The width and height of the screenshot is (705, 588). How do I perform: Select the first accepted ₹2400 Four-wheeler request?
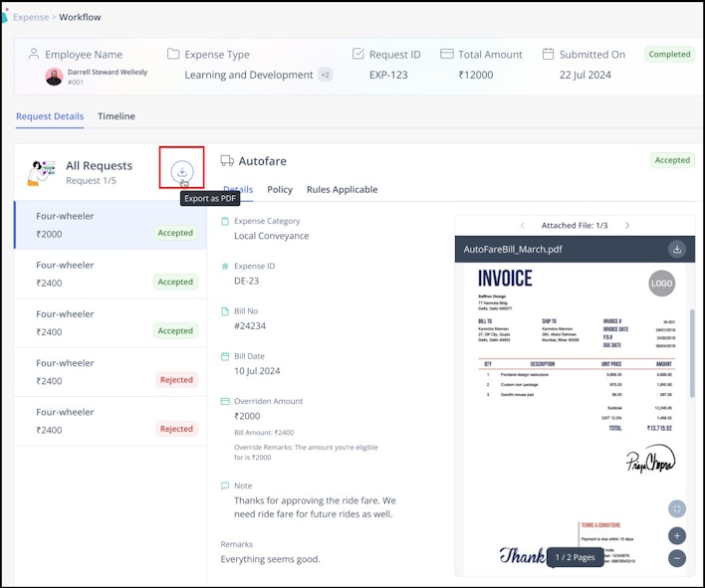point(111,274)
